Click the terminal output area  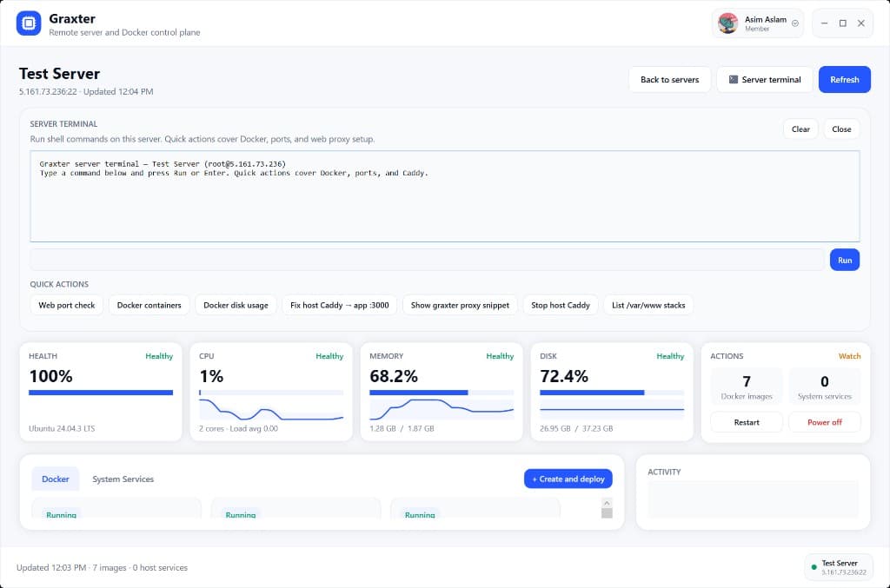pyautogui.click(x=445, y=196)
